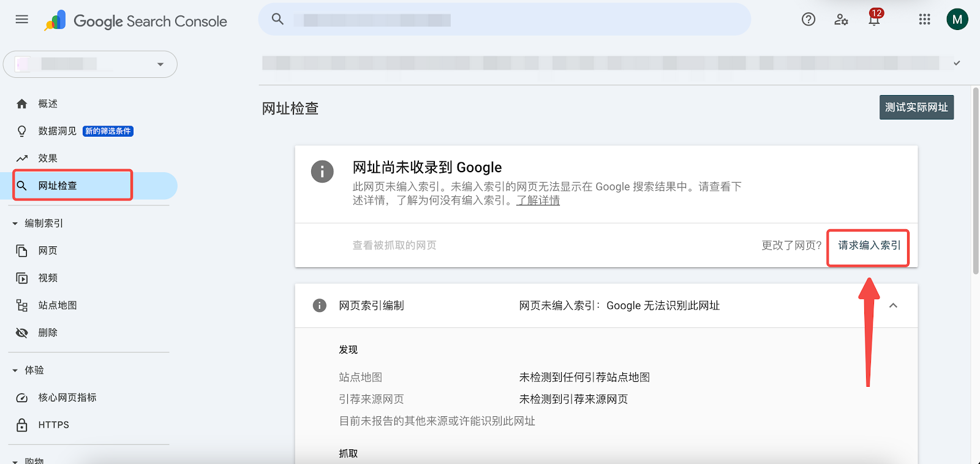Click 查看被抓取的网页
The image size is (980, 464).
[x=394, y=245]
